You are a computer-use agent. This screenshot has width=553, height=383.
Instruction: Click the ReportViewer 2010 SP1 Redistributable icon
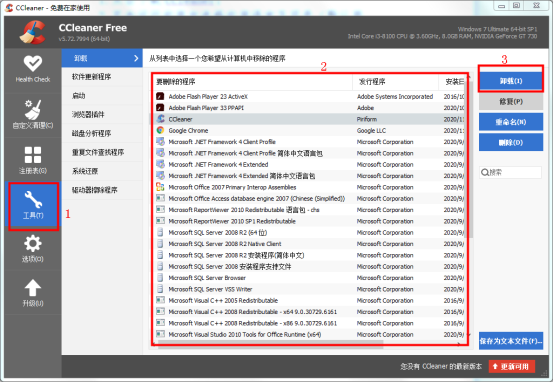click(x=160, y=221)
